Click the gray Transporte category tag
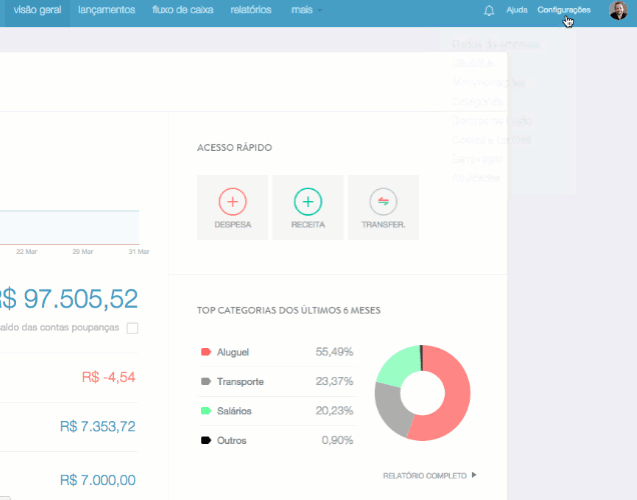 click(x=206, y=381)
